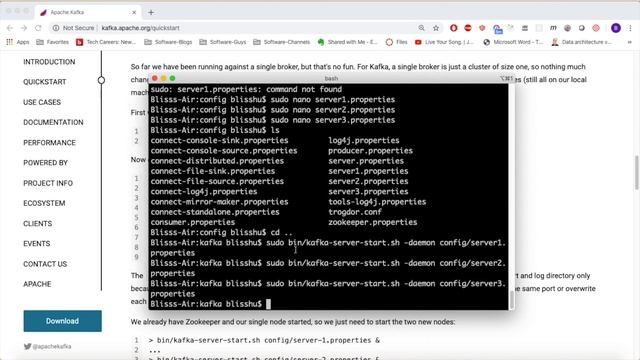The image size is (640, 360).
Task: Click the Not Secure site info icon
Action: point(56,28)
